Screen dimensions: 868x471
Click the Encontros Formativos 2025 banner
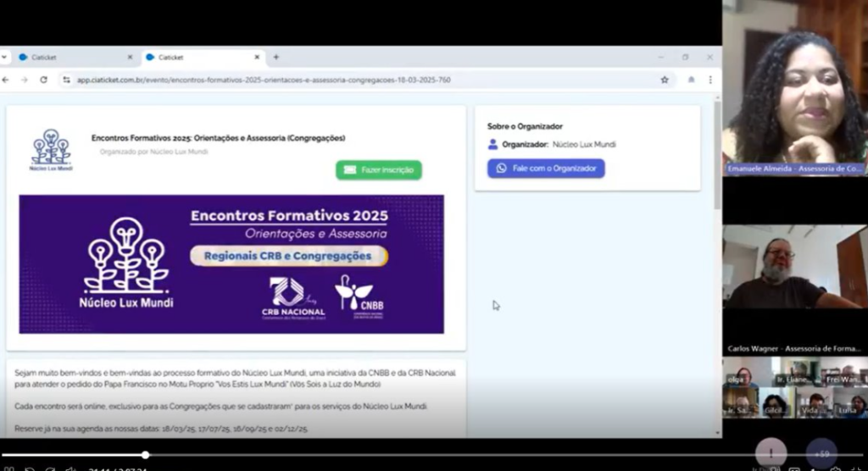231,264
